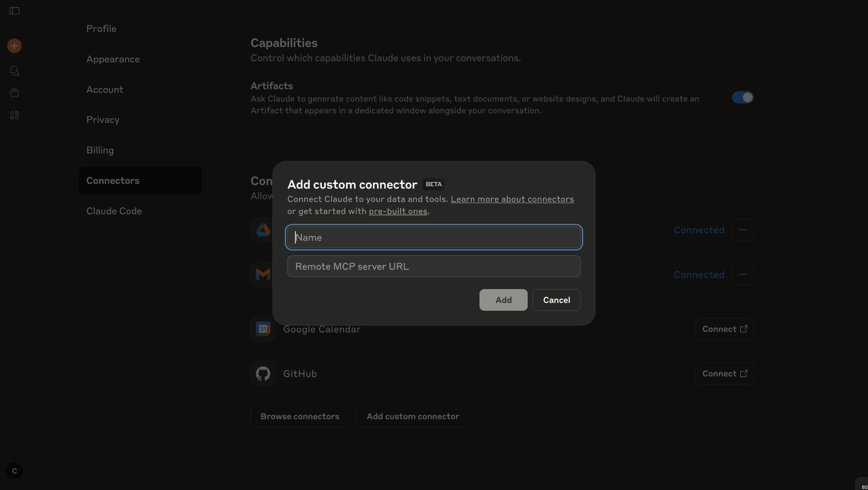Open the Chats bubble icon in sidebar
This screenshot has height=490, width=868.
[14, 71]
